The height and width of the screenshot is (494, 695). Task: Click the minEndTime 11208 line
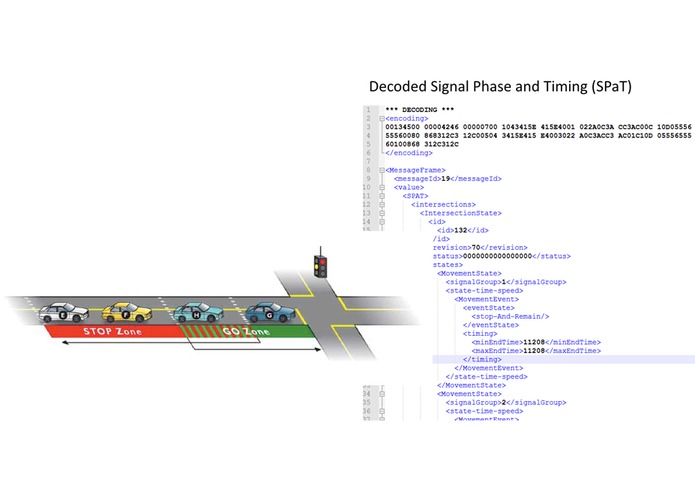536,342
